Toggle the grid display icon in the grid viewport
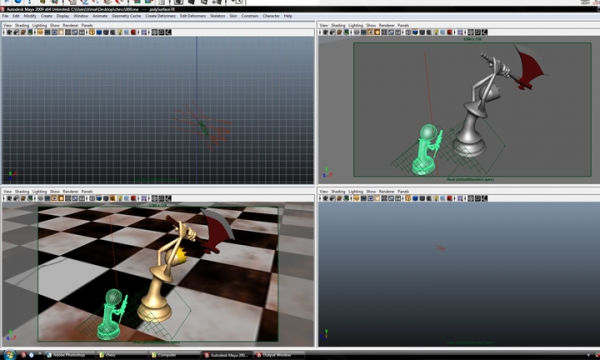 (40, 32)
